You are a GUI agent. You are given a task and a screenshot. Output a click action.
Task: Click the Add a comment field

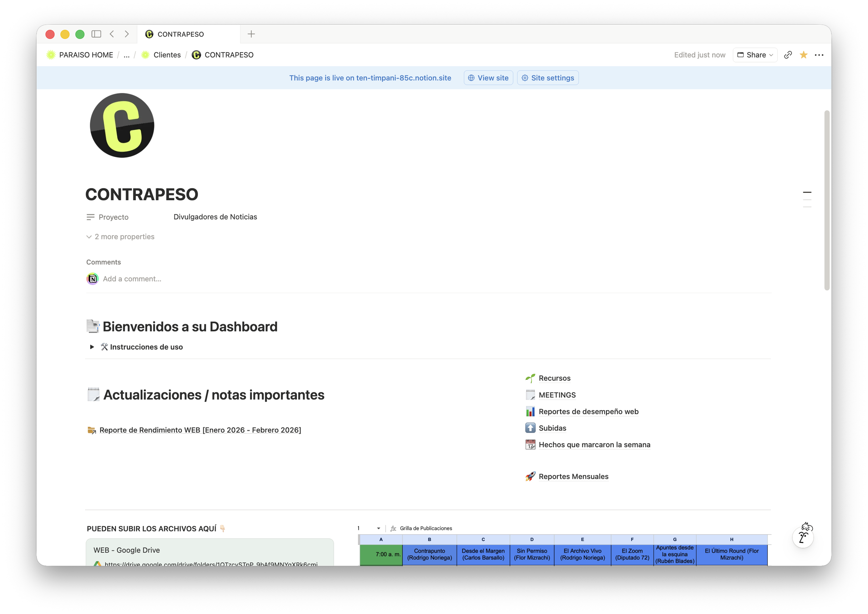point(132,279)
